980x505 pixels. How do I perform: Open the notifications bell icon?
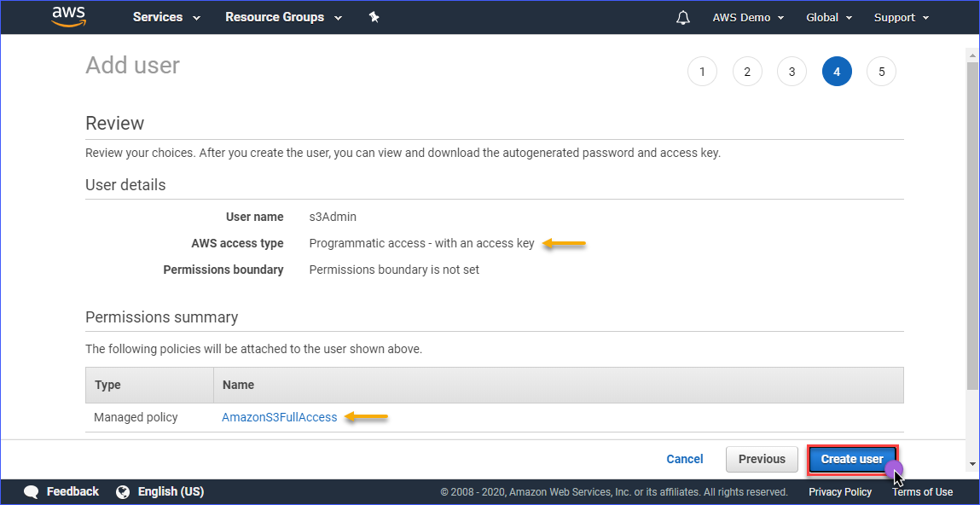[x=682, y=17]
